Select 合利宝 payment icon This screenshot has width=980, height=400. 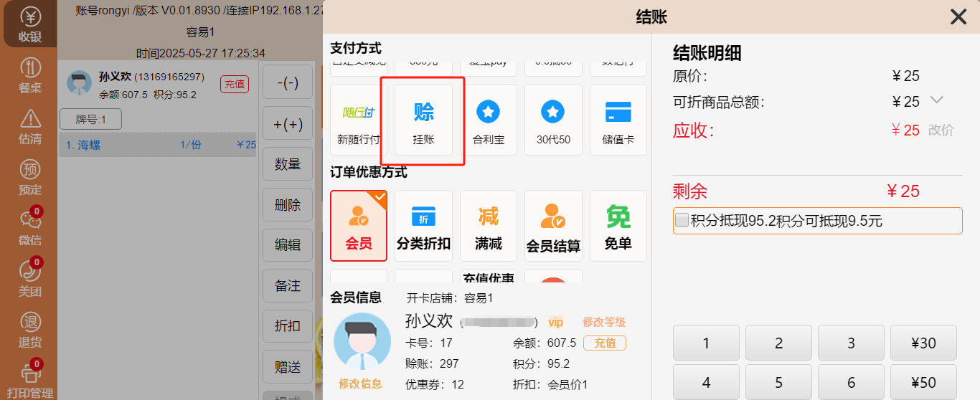(x=488, y=120)
